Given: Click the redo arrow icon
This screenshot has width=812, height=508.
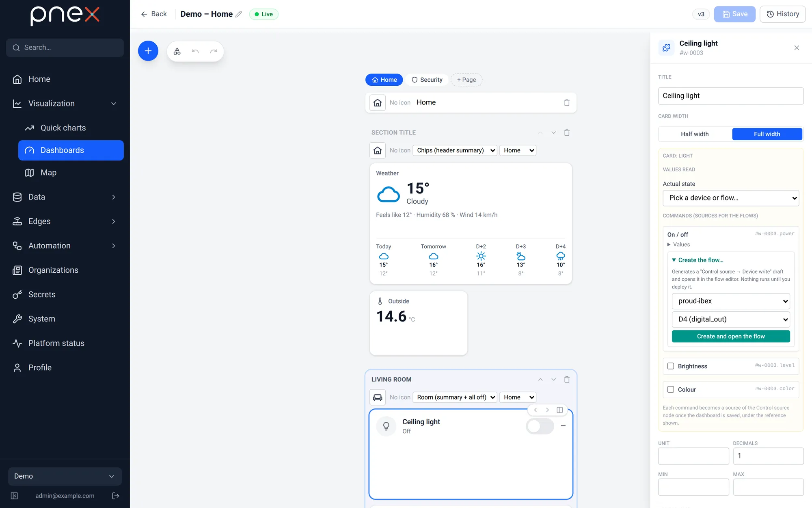Looking at the screenshot, I should point(214,51).
